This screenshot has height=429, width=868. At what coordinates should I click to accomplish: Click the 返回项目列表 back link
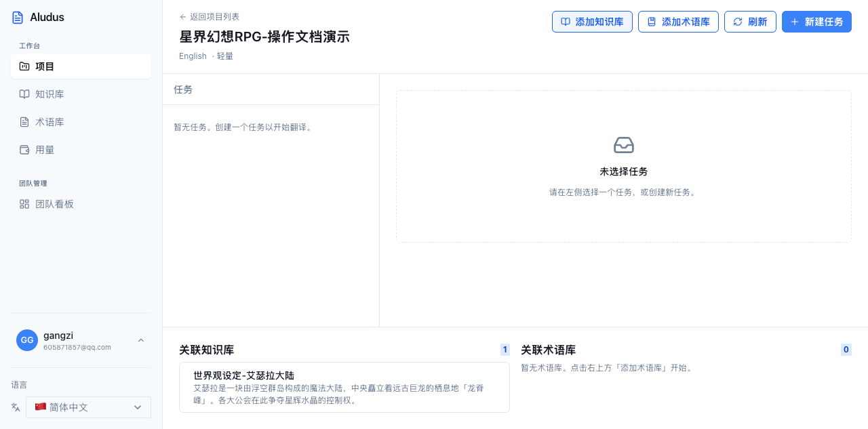(210, 17)
